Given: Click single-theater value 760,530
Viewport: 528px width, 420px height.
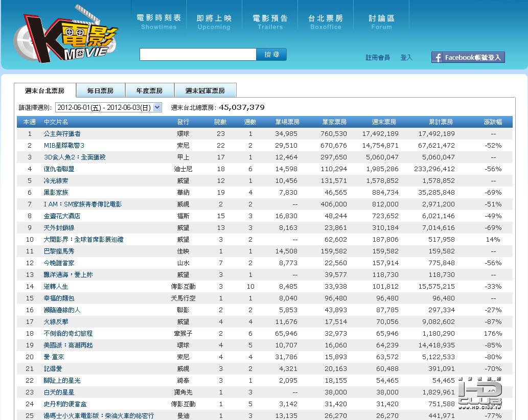Looking at the screenshot, I should [x=334, y=133].
